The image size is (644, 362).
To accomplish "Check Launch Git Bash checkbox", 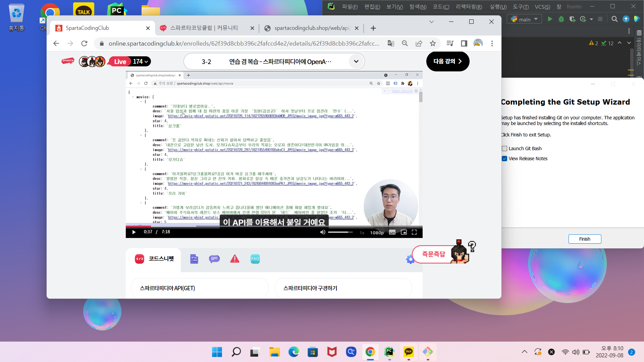I will (504, 148).
